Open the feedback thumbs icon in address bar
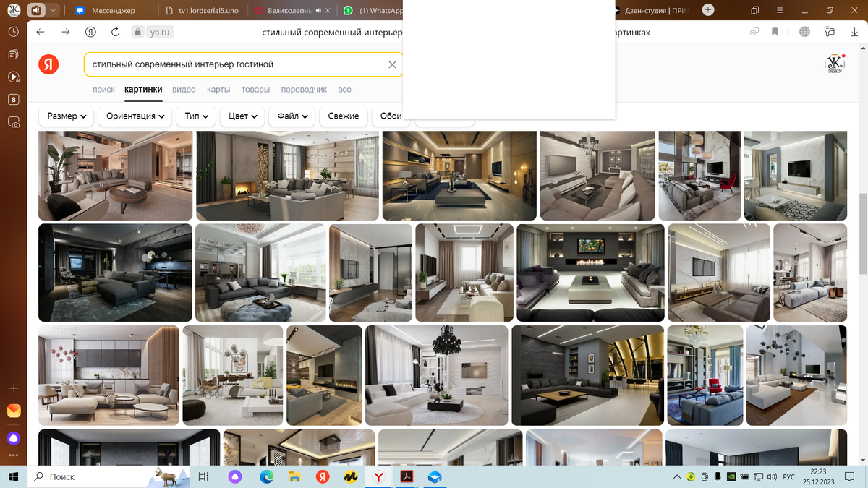 830,32
